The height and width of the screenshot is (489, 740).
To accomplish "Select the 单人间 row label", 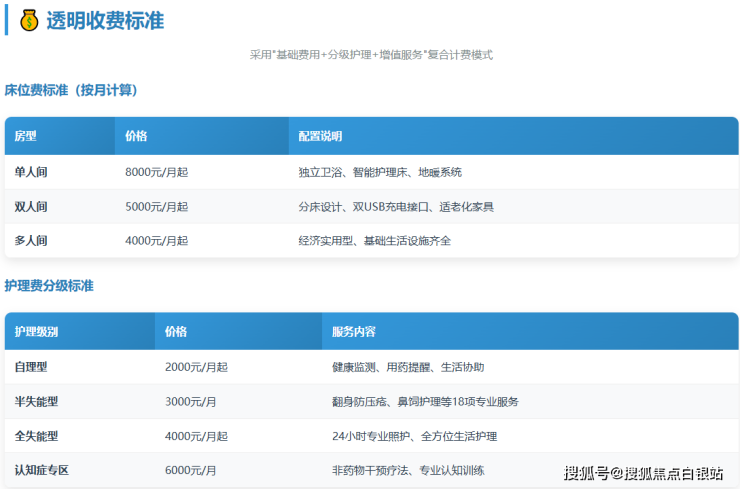I will (x=31, y=172).
